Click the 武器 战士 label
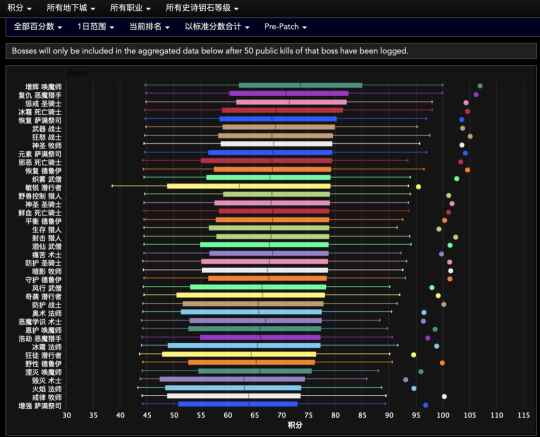 [47, 129]
